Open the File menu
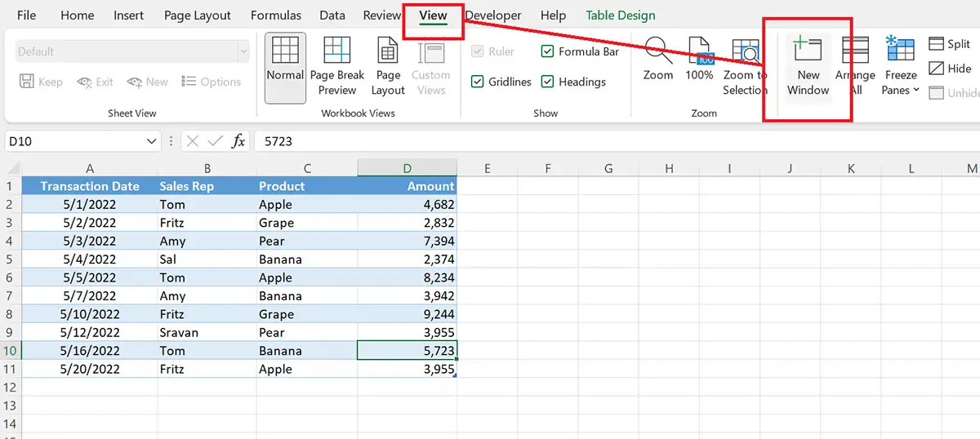Screen dimensions: 980x439 click(26, 16)
